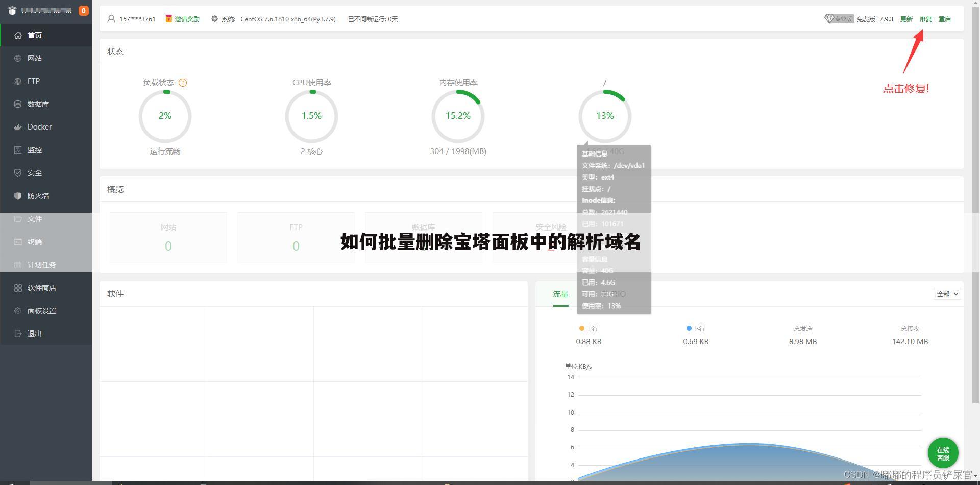Click the orange notification badge showing 0

83,10
